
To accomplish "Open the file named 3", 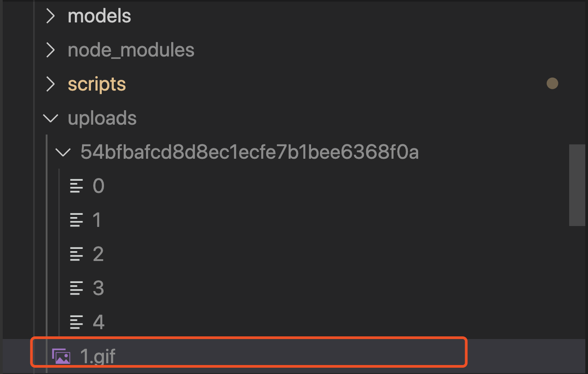I will click(99, 288).
